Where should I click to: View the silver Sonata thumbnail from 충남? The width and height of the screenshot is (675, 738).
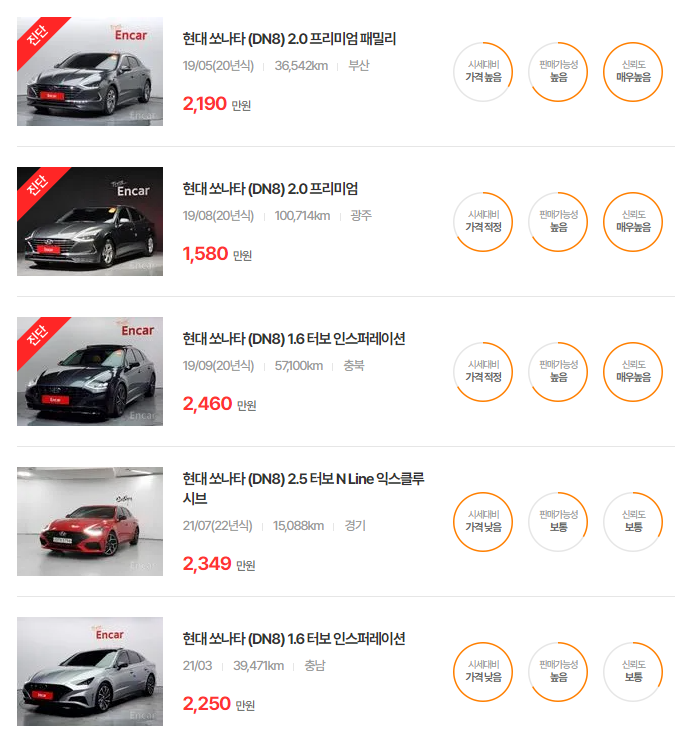[x=90, y=672]
